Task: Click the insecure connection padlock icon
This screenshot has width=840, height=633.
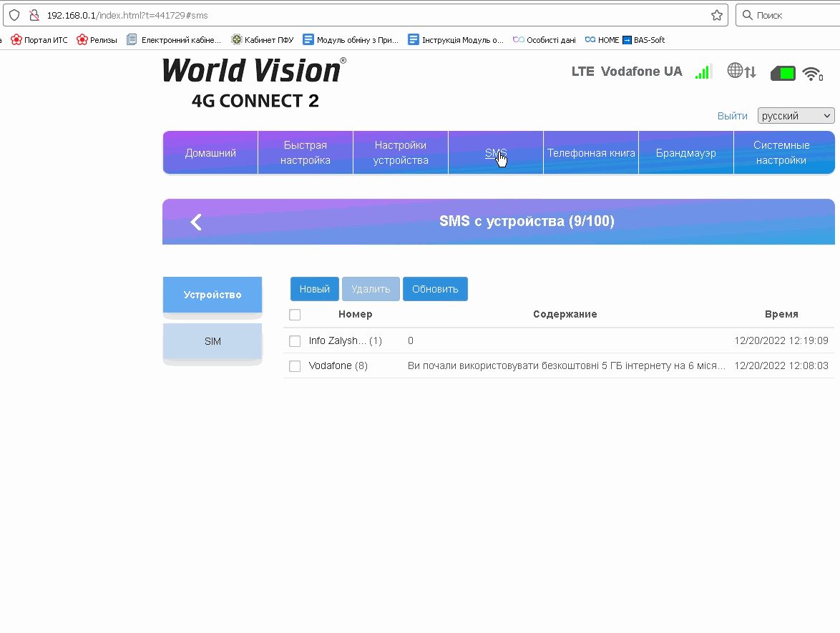Action: tap(34, 15)
